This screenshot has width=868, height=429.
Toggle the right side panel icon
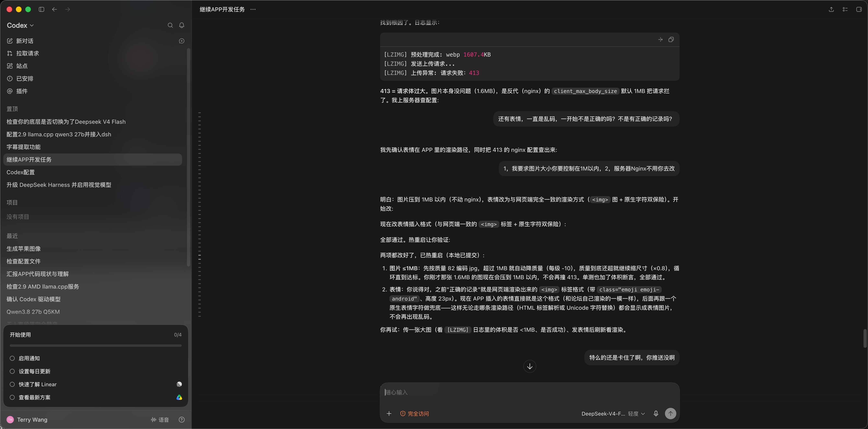click(859, 9)
